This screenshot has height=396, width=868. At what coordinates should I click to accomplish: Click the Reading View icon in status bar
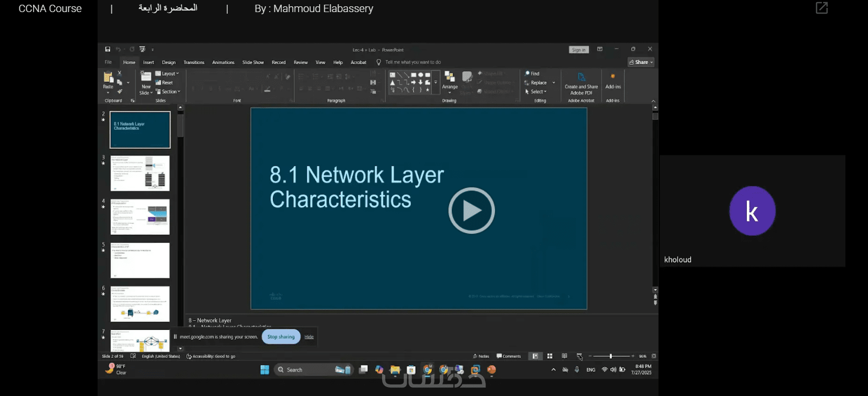point(564,356)
